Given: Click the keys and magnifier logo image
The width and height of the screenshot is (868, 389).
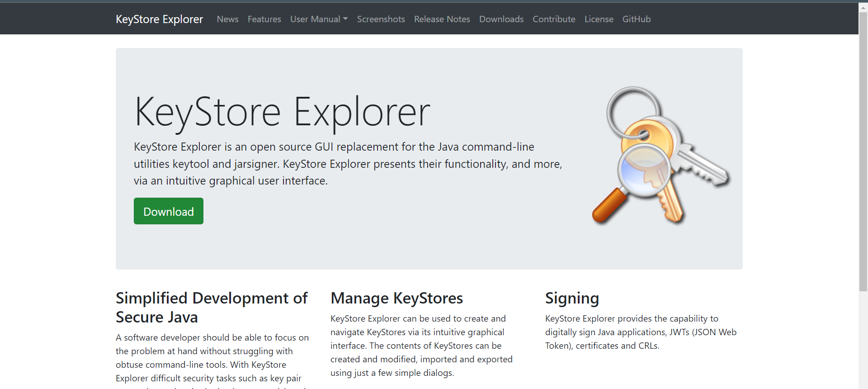Looking at the screenshot, I should (661, 156).
